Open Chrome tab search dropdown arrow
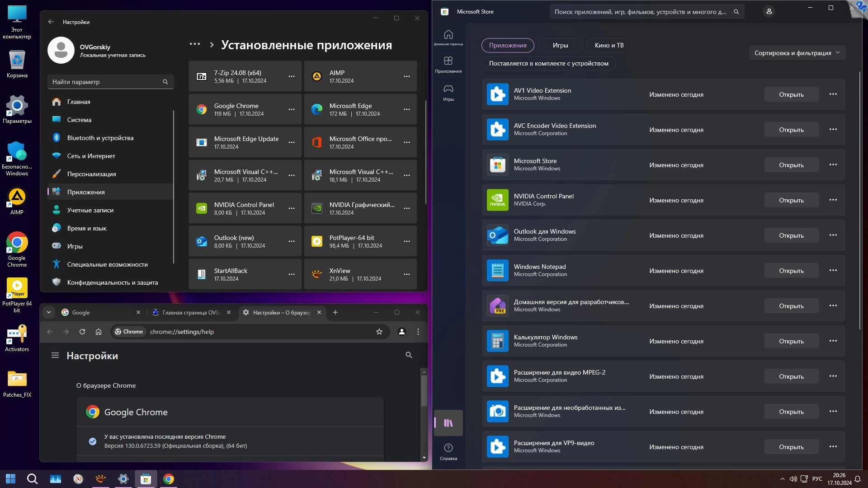This screenshot has height=488, width=868. point(49,312)
